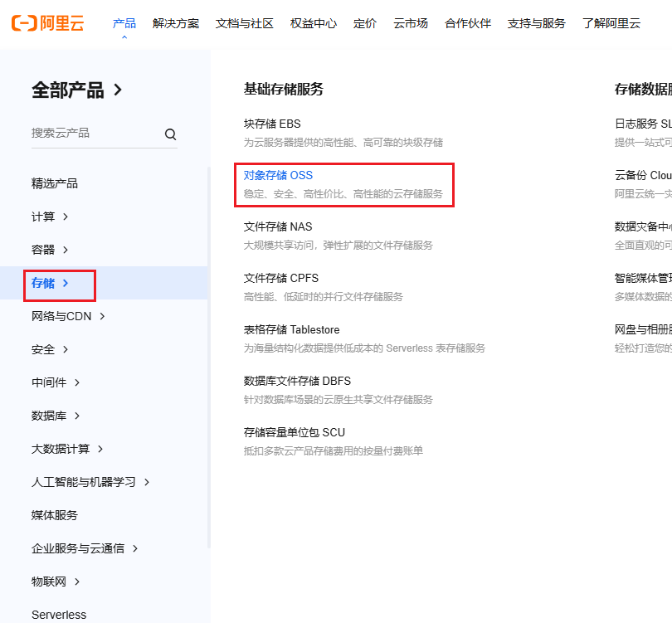Expand the 计算 category
This screenshot has width=672, height=623.
point(50,217)
